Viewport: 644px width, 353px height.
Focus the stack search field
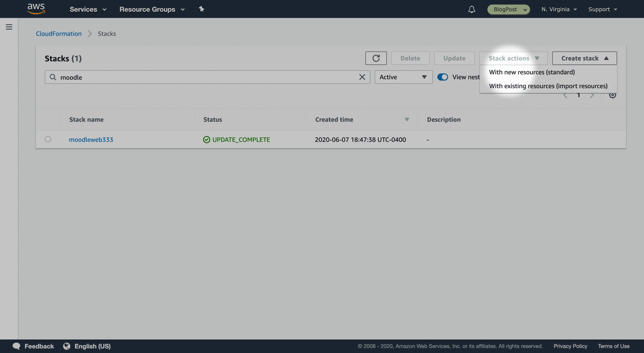(x=207, y=77)
